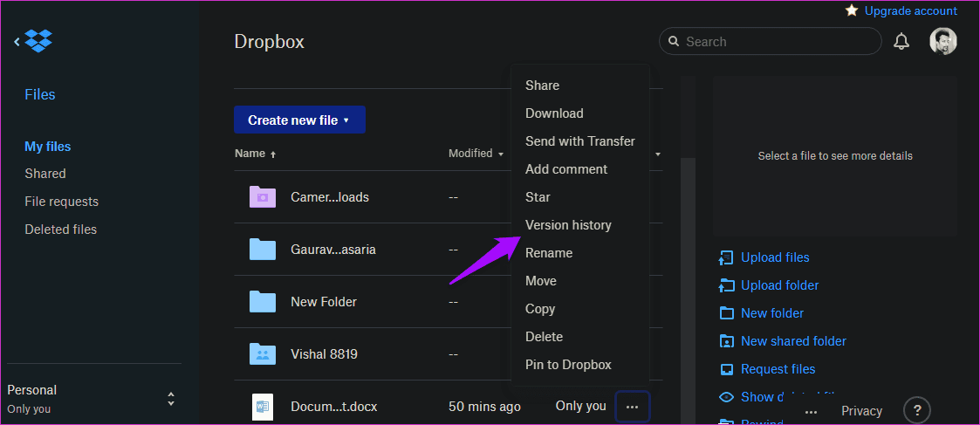Click in the Search input field
Image resolution: width=980 pixels, height=425 pixels.
click(x=770, y=42)
